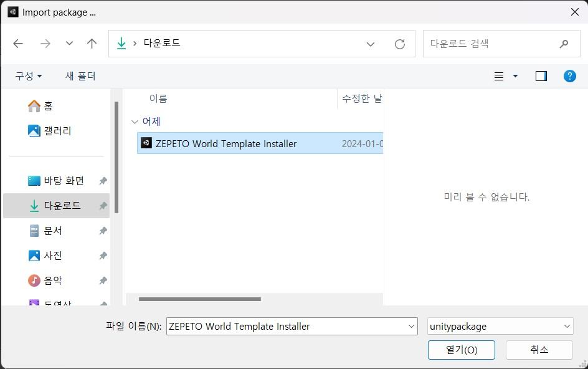Image resolution: width=588 pixels, height=369 pixels.
Task: Select 다운로드 in the address bar path
Action: 162,43
